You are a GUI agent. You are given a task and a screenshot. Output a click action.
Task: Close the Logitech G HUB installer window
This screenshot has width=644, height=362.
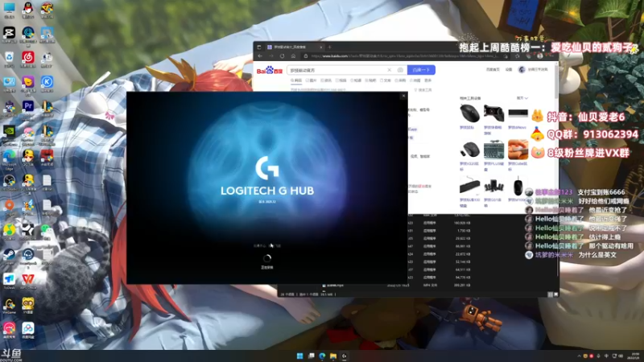tap(403, 96)
